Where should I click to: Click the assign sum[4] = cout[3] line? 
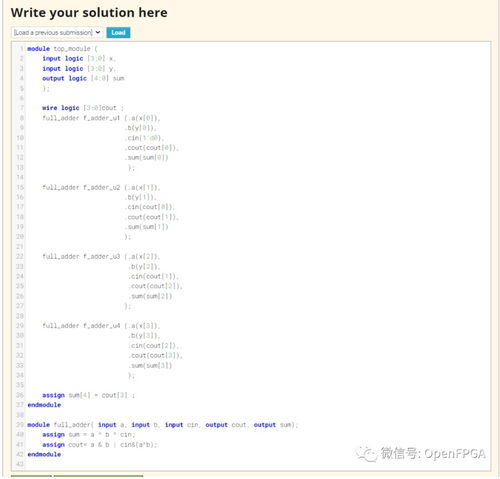88,395
